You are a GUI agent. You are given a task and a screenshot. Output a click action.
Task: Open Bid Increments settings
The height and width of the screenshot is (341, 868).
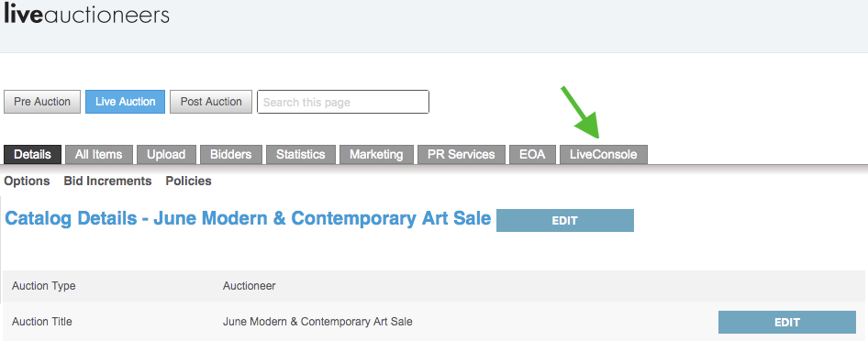coord(107,181)
